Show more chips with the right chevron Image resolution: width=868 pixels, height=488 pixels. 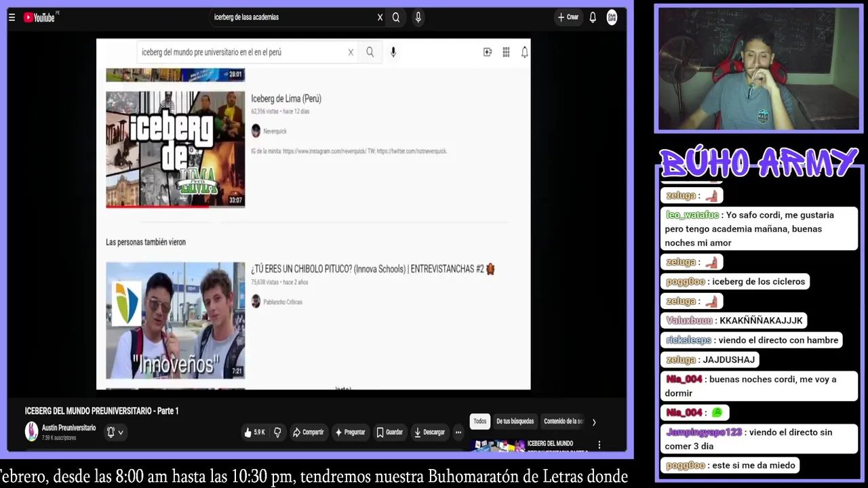coord(594,422)
